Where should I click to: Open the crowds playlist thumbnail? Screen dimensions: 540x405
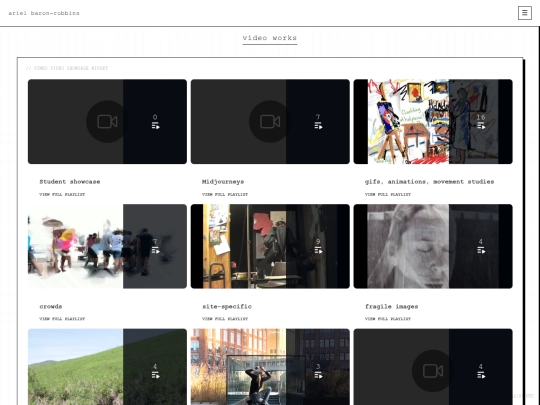coord(107,246)
